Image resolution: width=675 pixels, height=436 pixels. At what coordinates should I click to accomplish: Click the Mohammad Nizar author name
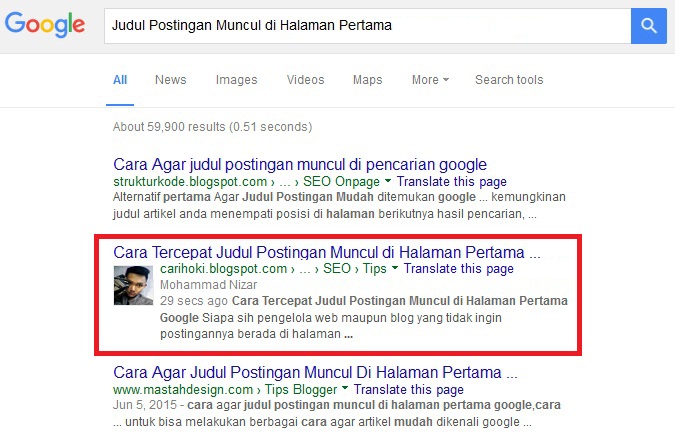click(208, 285)
